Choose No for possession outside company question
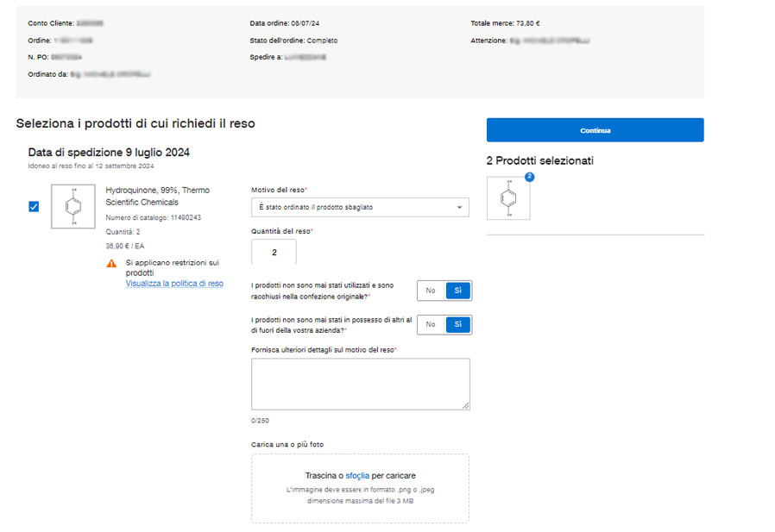Screen dimensions: 775x532 [x=431, y=324]
